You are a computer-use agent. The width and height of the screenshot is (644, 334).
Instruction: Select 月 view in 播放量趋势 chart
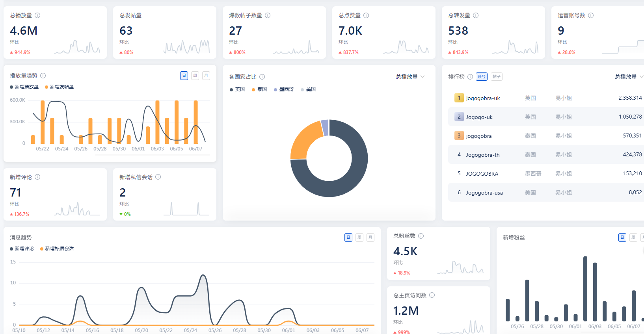point(206,76)
